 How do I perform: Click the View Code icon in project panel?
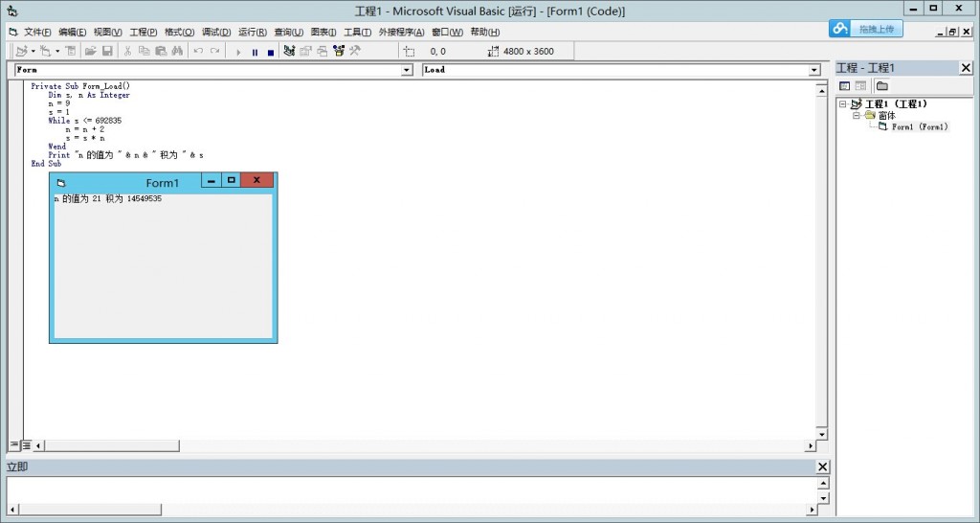point(845,86)
